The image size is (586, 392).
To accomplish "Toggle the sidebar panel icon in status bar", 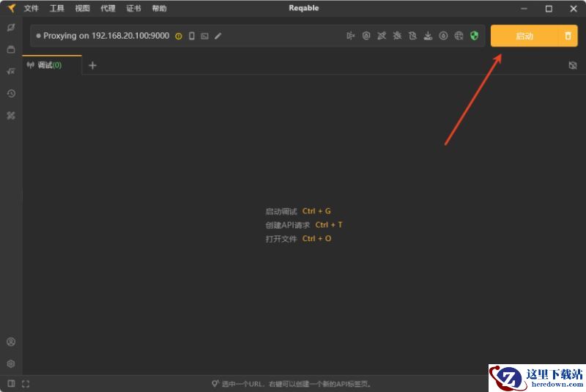I will click(11, 383).
